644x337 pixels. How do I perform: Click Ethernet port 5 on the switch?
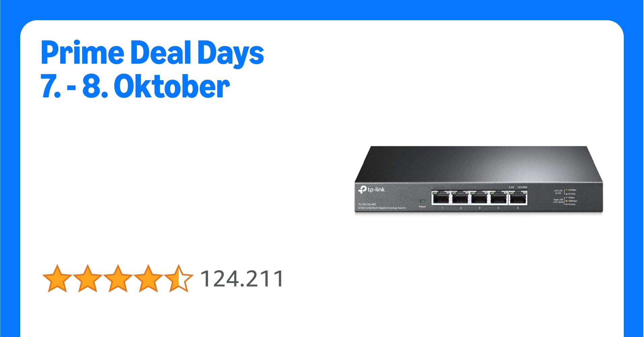point(518,198)
